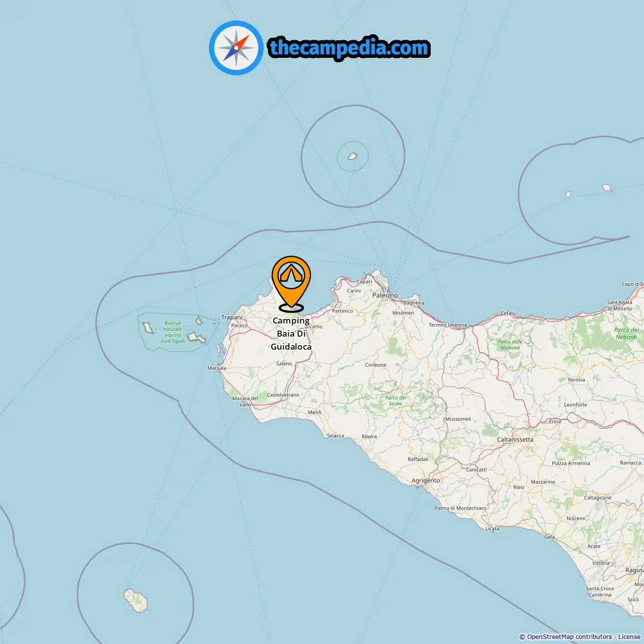Click the orange camping tent map pin
Screen dimensions: 644x644
291,284
